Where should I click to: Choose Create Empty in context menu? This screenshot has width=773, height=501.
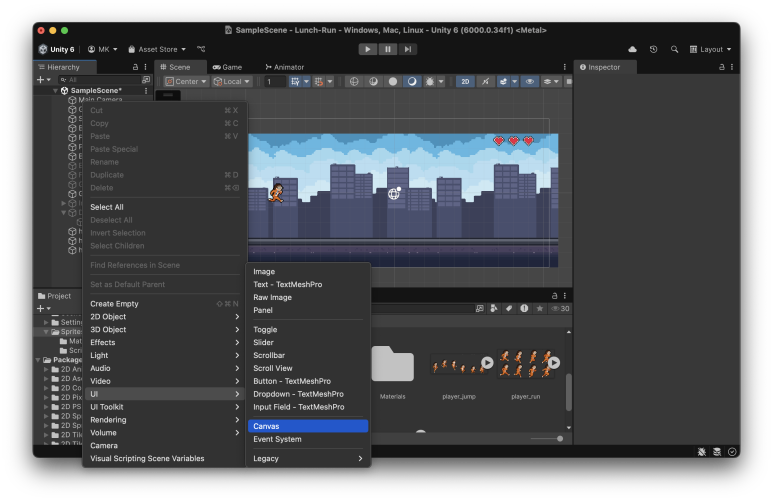click(x=114, y=304)
